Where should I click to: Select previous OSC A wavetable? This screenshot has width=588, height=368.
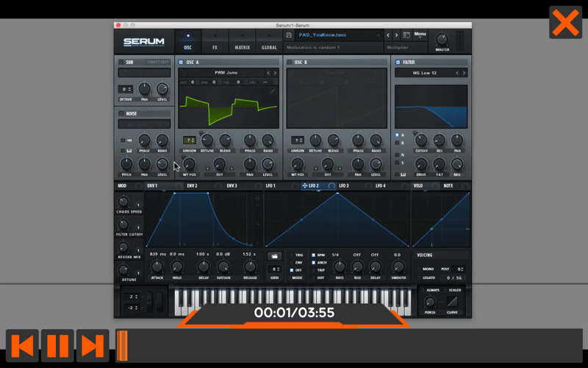pyautogui.click(x=268, y=73)
